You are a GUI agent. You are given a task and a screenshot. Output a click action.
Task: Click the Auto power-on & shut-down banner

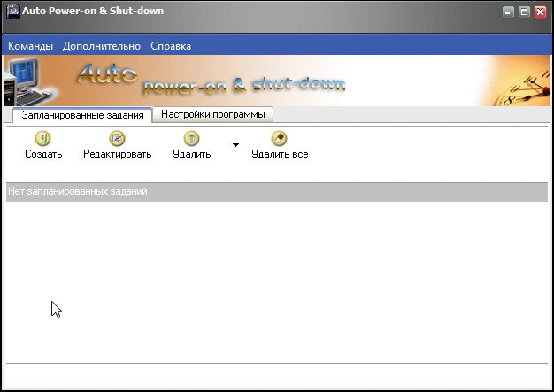click(277, 81)
